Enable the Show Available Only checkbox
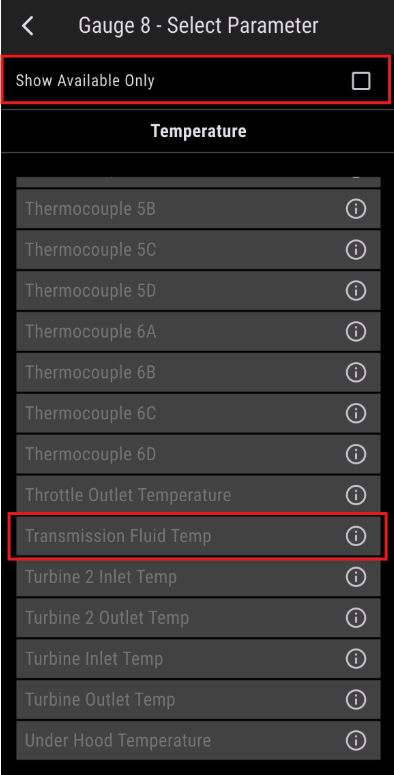The width and height of the screenshot is (394, 775). tap(361, 81)
